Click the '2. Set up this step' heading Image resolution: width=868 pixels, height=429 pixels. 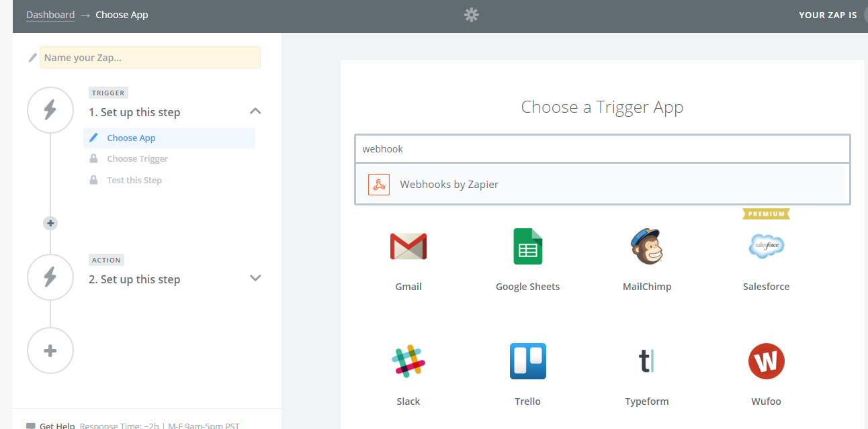coord(134,279)
